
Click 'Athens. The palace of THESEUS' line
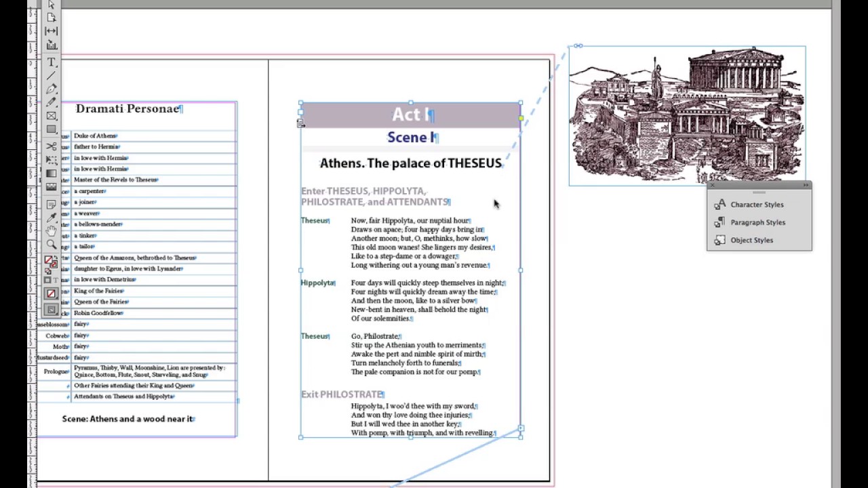click(x=411, y=163)
